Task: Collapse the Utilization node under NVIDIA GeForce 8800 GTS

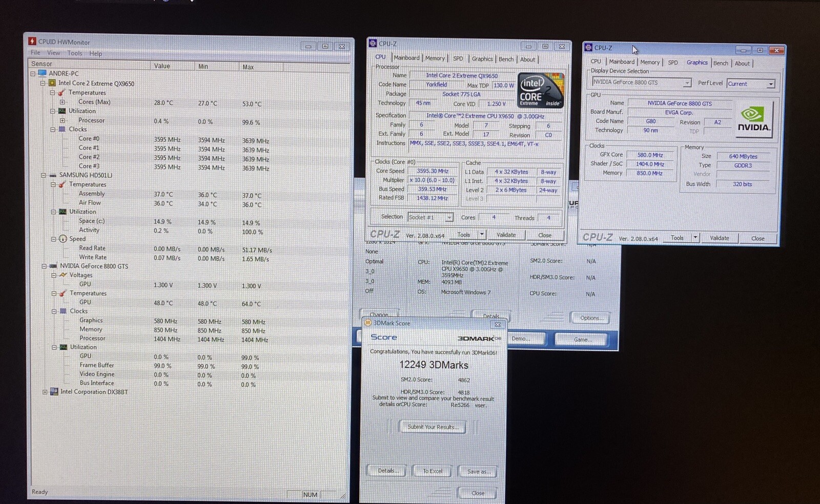Action: 54,347
